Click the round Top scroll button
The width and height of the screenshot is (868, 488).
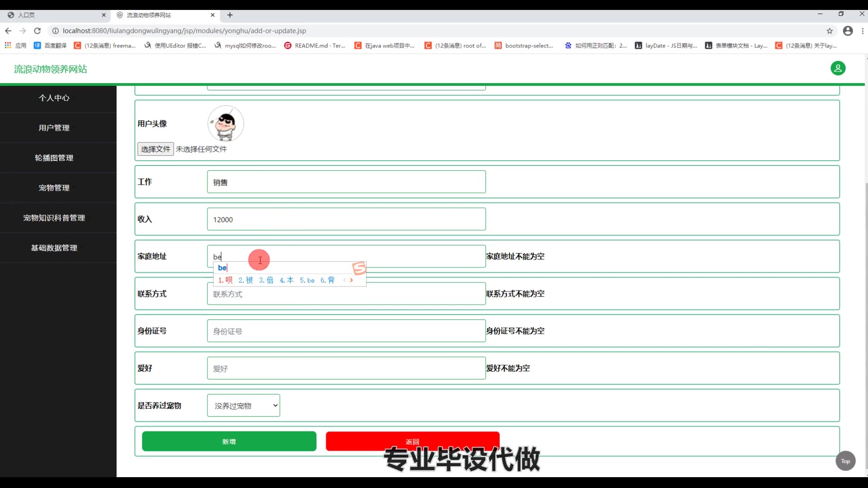point(845,461)
